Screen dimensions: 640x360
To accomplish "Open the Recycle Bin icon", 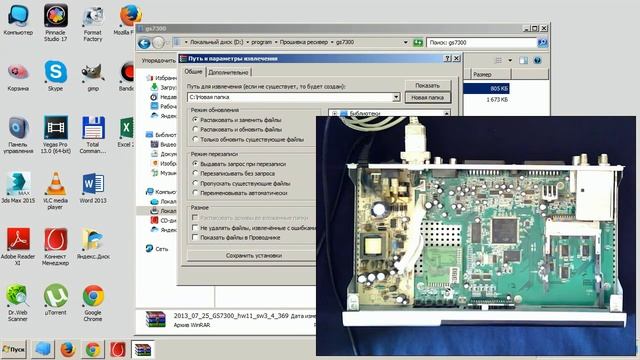I will 18,77.
